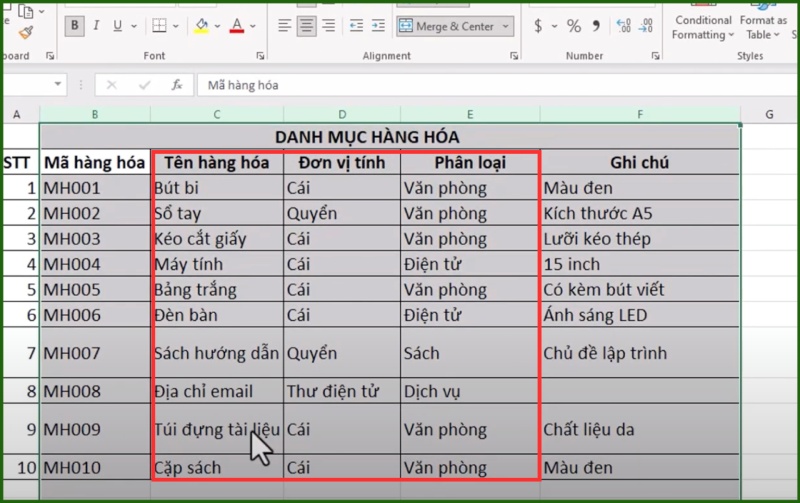
Task: Select Phân loại header cell
Action: [x=470, y=162]
